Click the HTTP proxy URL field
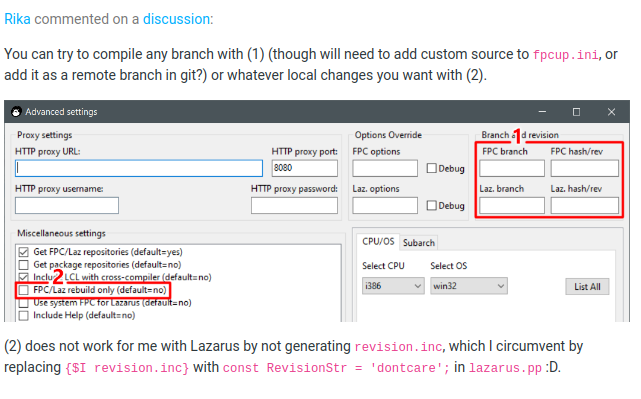Image resolution: width=641 pixels, height=399 pixels. tap(139, 168)
